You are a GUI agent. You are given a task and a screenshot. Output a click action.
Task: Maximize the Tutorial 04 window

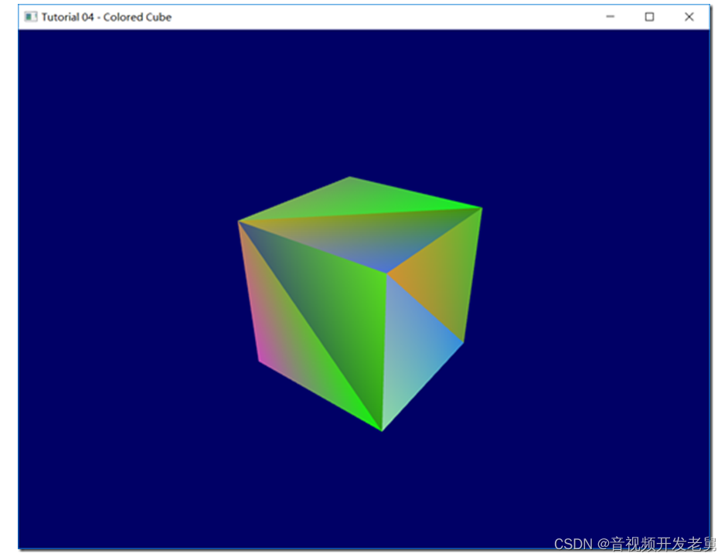click(x=649, y=16)
